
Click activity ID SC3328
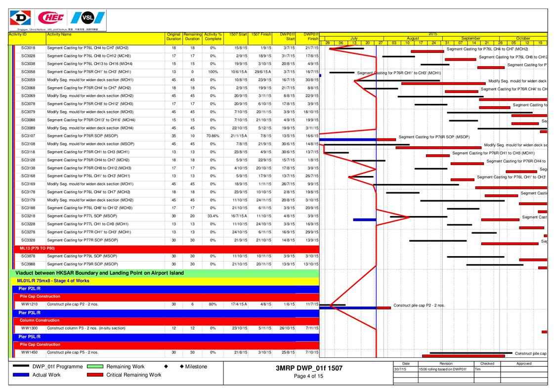click(28, 240)
